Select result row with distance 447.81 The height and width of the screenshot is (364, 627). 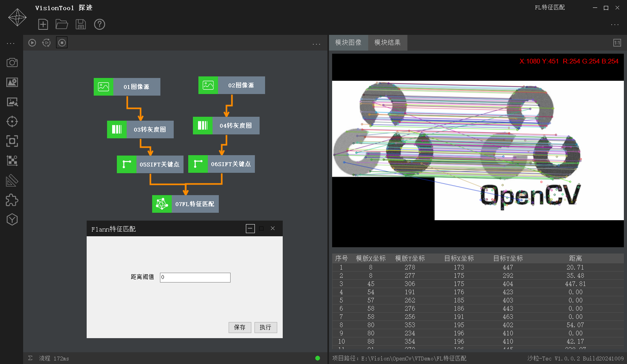tap(478, 284)
